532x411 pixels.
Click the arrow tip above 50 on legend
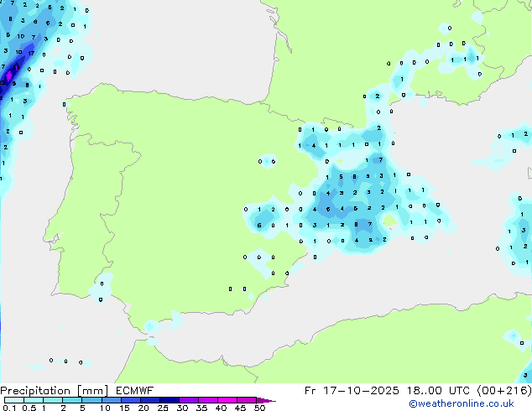[x=266, y=401]
